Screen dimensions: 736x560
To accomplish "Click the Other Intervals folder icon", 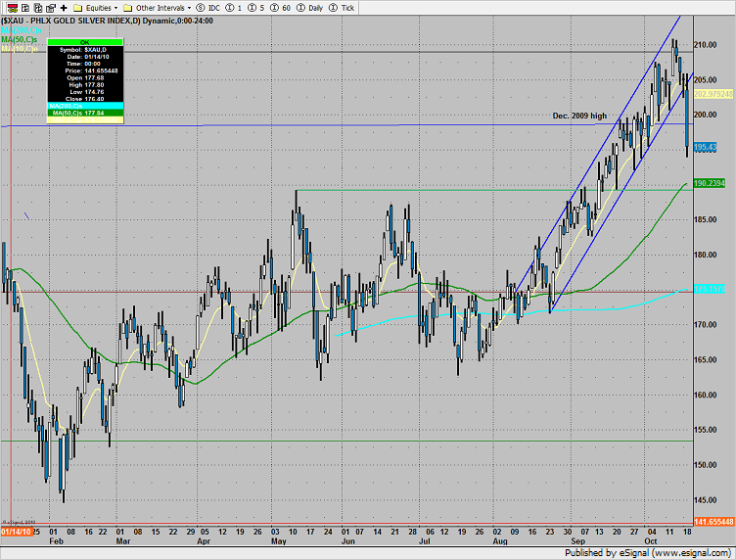I will tap(129, 7).
